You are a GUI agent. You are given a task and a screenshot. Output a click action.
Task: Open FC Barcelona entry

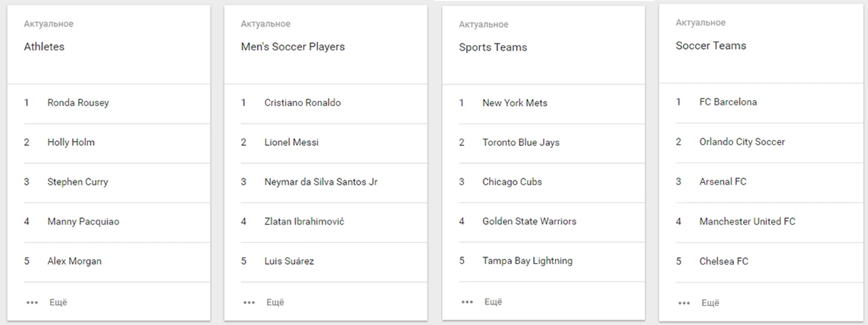click(x=728, y=102)
